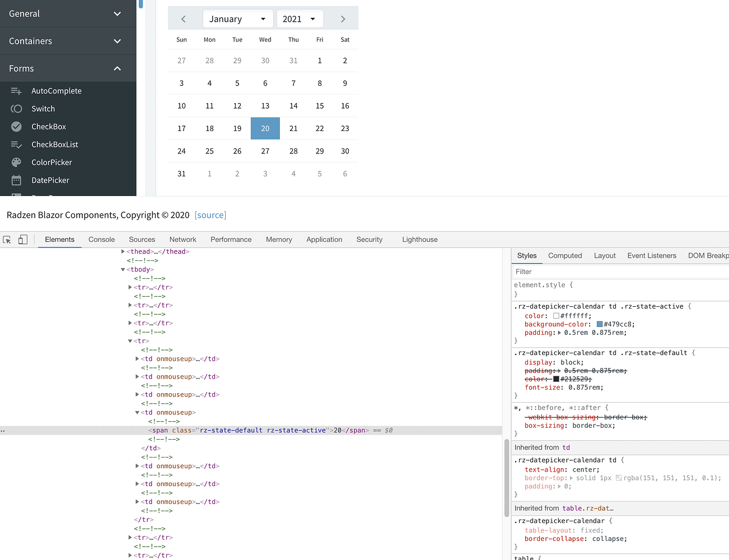The image size is (729, 560).
Task: Toggle the inspect element tool in DevTools
Action: 7,239
